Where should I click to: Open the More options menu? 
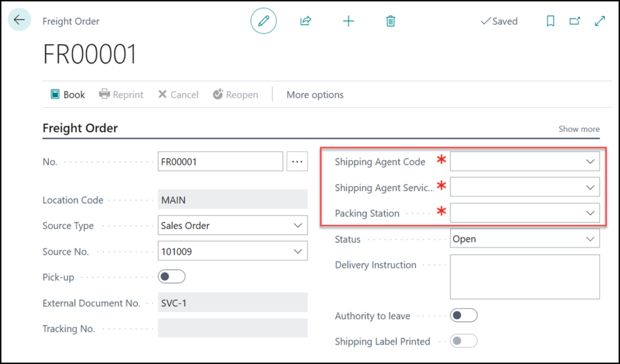click(x=315, y=95)
